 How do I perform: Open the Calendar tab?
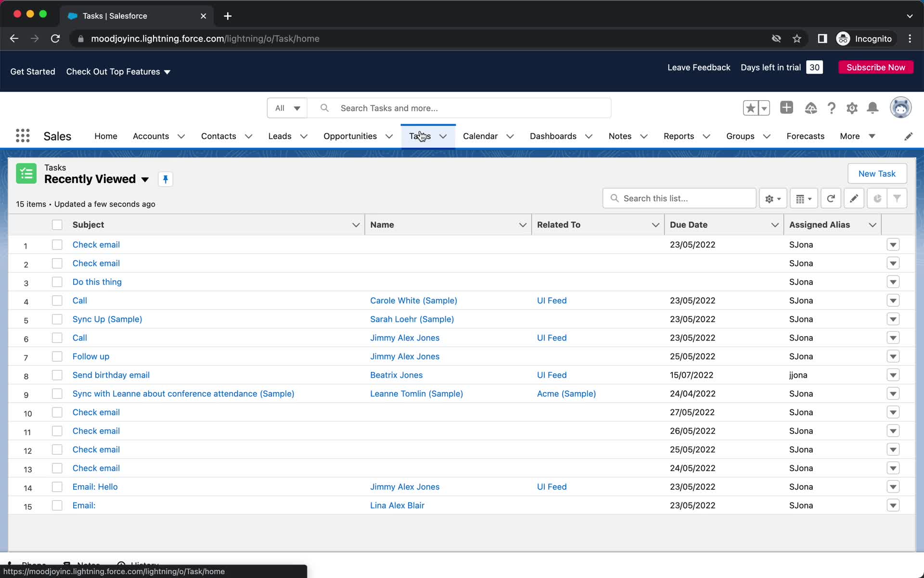click(480, 136)
